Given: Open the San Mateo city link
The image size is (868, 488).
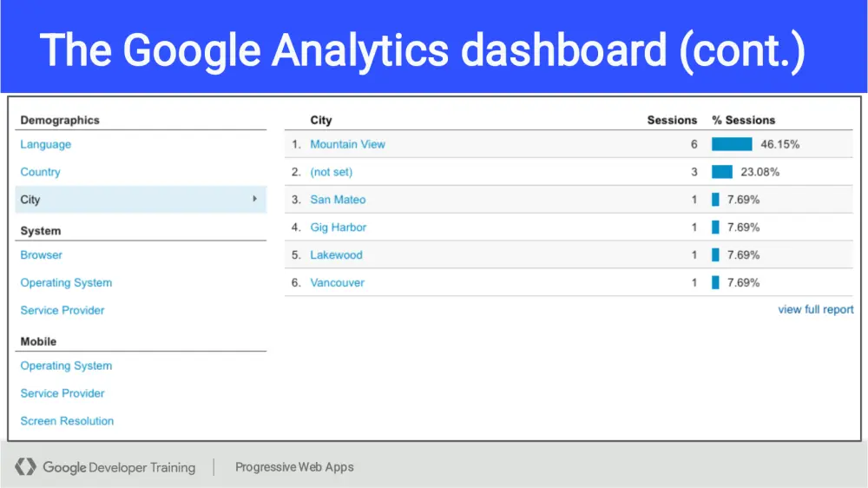Looking at the screenshot, I should coord(338,200).
